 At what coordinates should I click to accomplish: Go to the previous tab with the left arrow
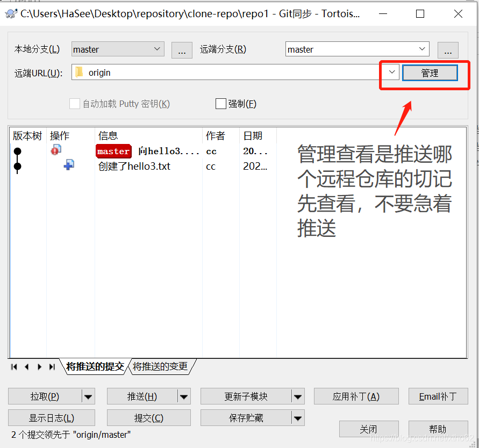point(27,367)
